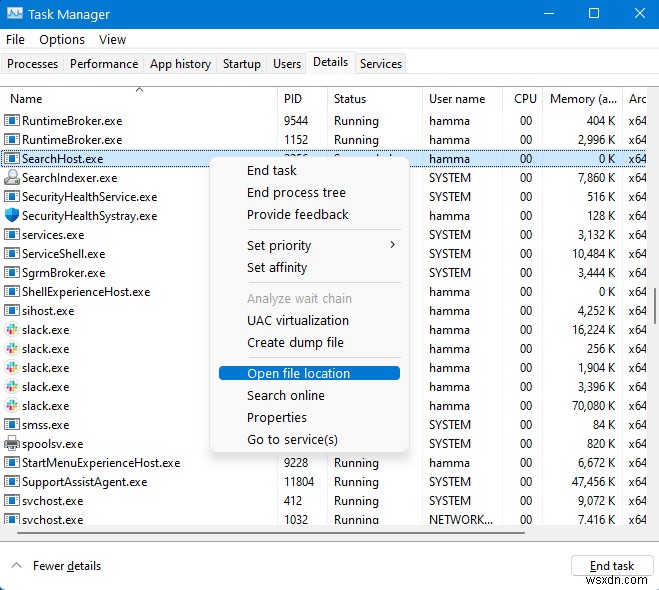Viewport: 659px width, 590px height.
Task: Click the Task Manager title bar icon
Action: coord(15,14)
